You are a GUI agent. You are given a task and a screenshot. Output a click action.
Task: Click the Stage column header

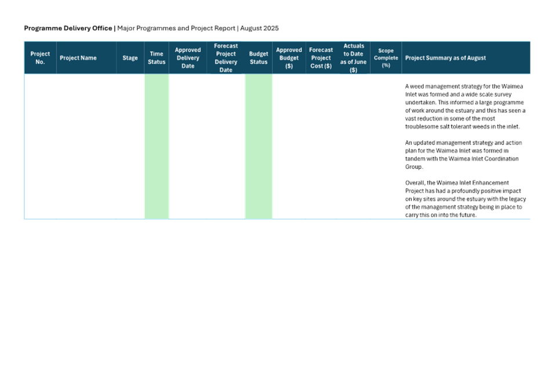(130, 58)
